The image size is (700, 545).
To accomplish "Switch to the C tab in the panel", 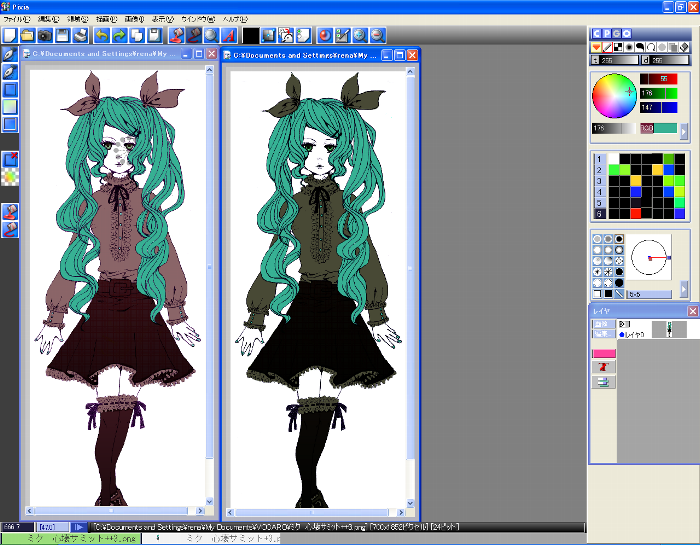I will [597, 33].
